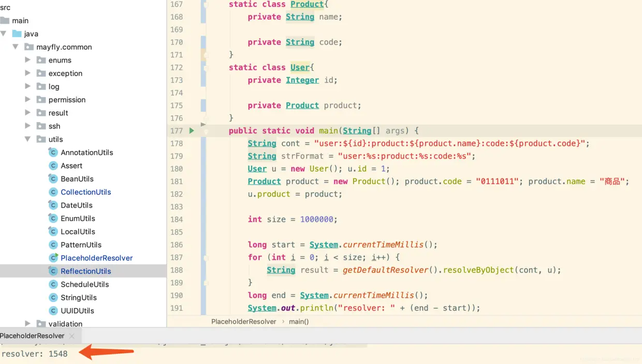The height and width of the screenshot is (364, 642).
Task: Click the strFormat string literal on line 179
Action: click(404, 156)
